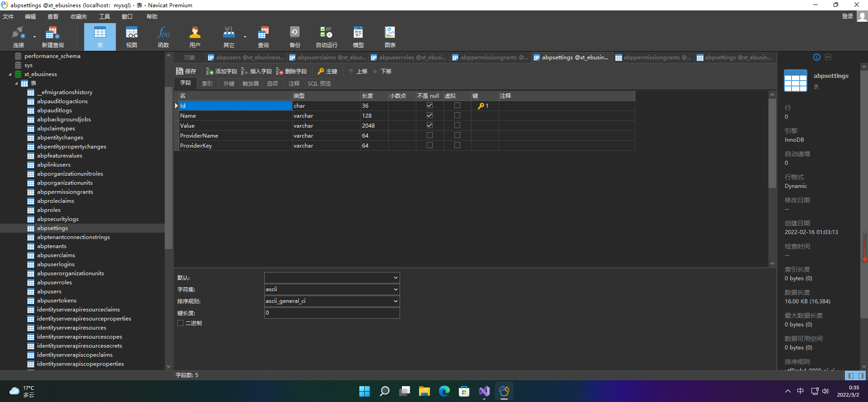The width and height of the screenshot is (868, 402).
Task: Toggle the left pane layout button
Action: click(x=851, y=376)
